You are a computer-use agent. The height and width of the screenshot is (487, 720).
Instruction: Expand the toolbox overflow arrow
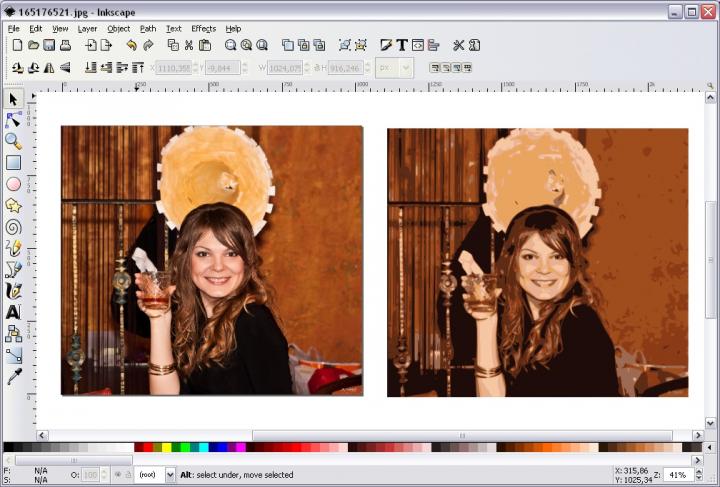(13, 395)
